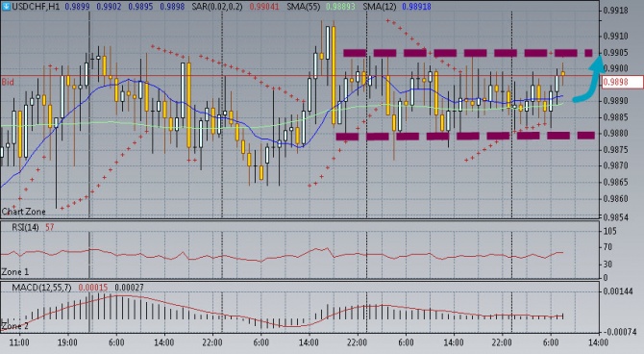Click the opening price 0.9899 in header
This screenshot has height=354, width=644.
(x=77, y=7)
